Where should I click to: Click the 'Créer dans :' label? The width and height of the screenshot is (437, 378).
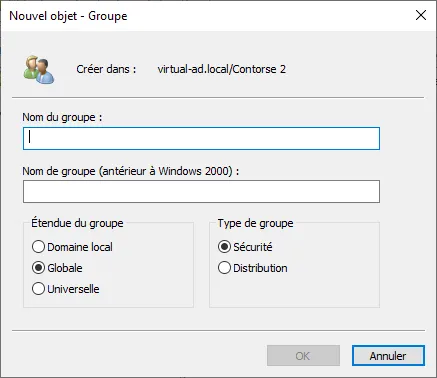(106, 69)
